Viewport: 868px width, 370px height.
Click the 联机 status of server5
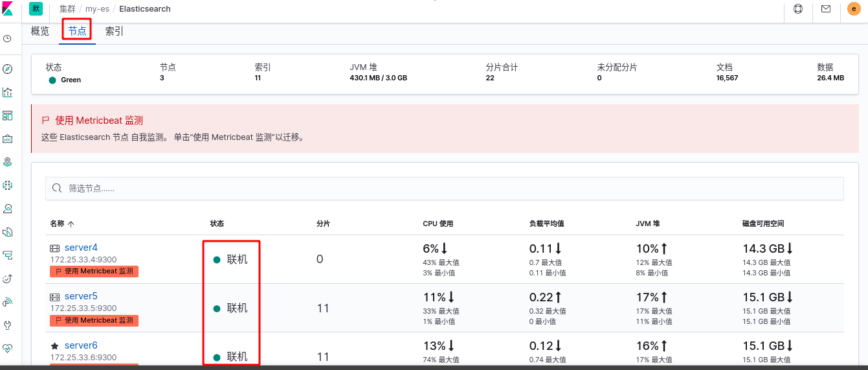coord(237,308)
